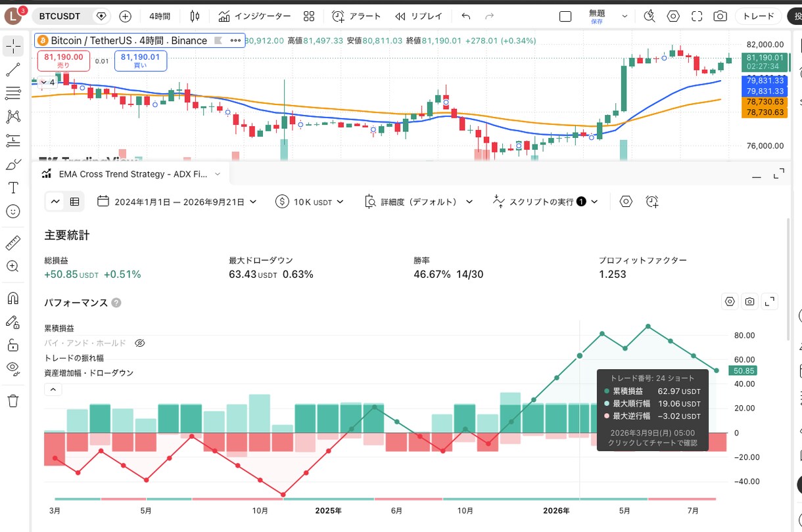
Task: Open the indicator templates grid
Action: click(309, 16)
